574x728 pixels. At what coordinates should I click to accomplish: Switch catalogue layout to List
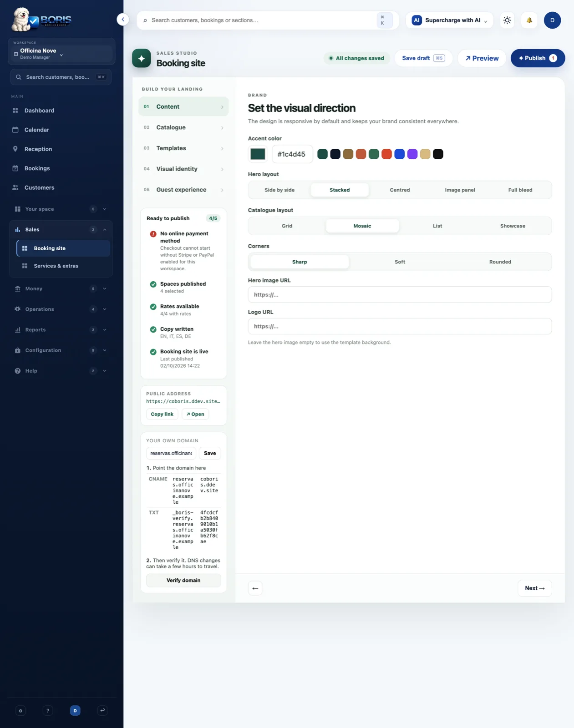(437, 226)
